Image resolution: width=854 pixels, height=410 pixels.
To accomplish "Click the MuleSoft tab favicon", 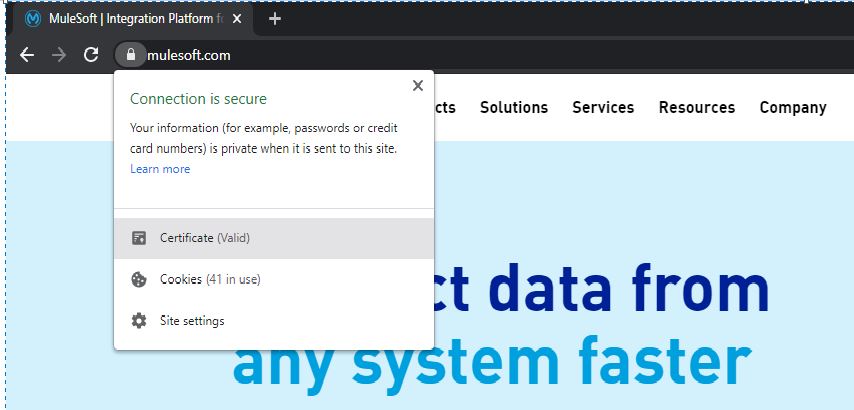I will click(x=33, y=19).
